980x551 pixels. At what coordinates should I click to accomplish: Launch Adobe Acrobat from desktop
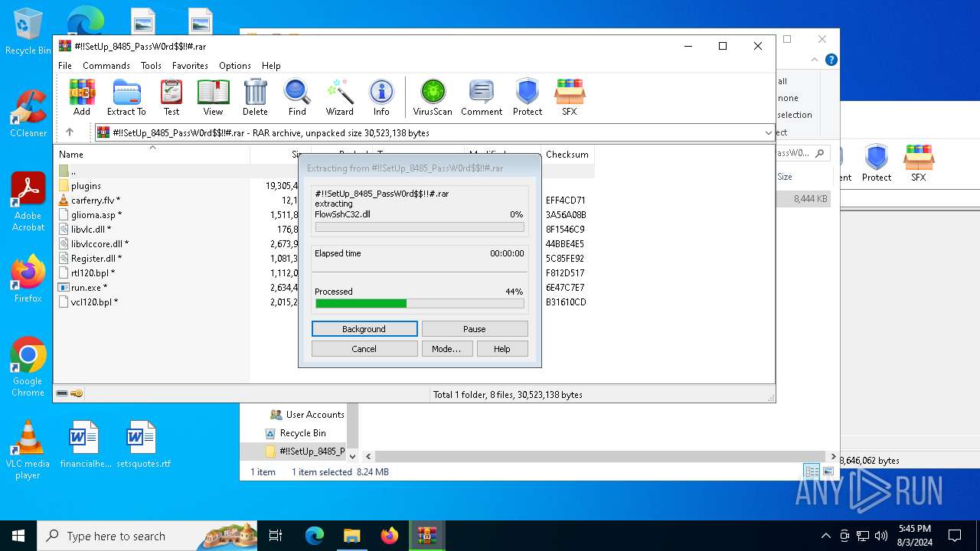[28, 202]
